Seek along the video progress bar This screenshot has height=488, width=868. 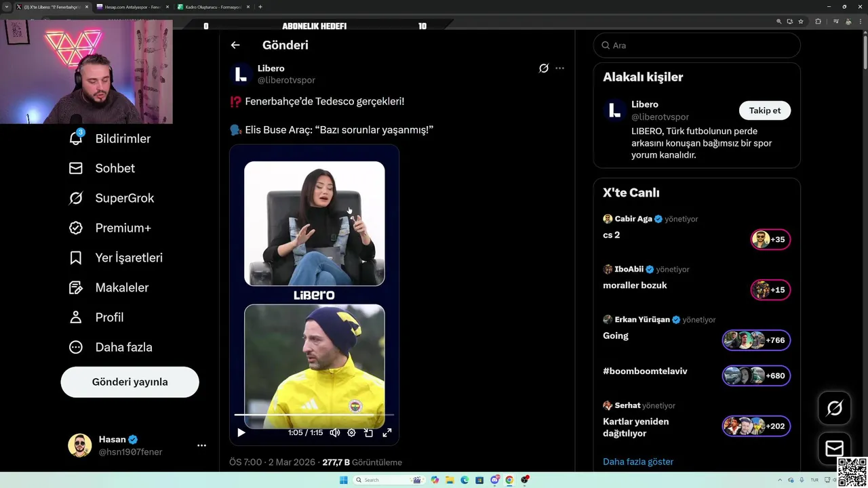click(x=314, y=414)
